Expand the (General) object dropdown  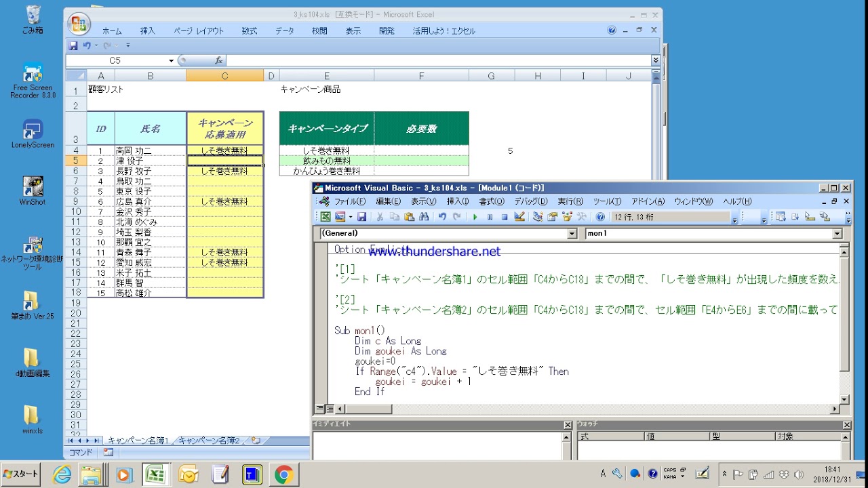click(572, 234)
